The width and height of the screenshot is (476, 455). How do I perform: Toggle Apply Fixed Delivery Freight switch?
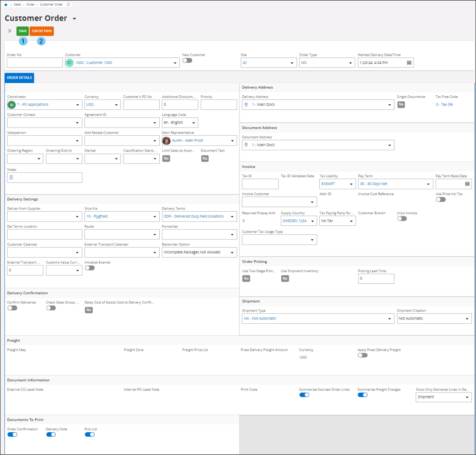click(363, 355)
